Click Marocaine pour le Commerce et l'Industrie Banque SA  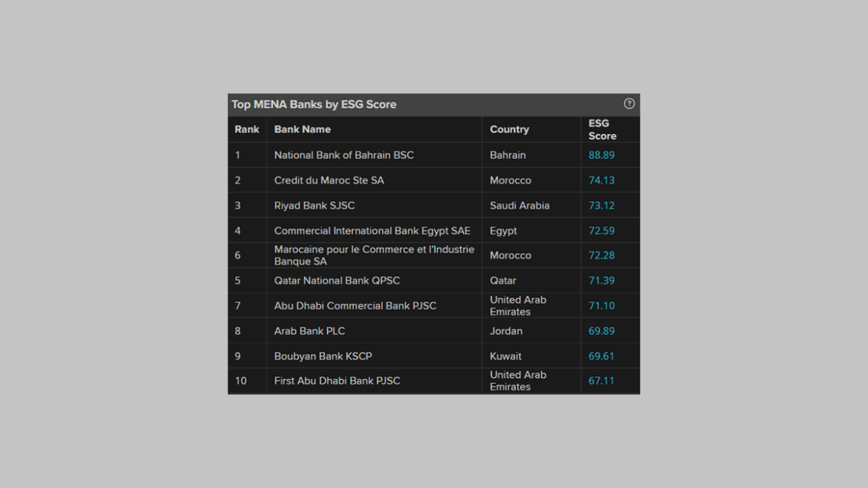(x=373, y=255)
